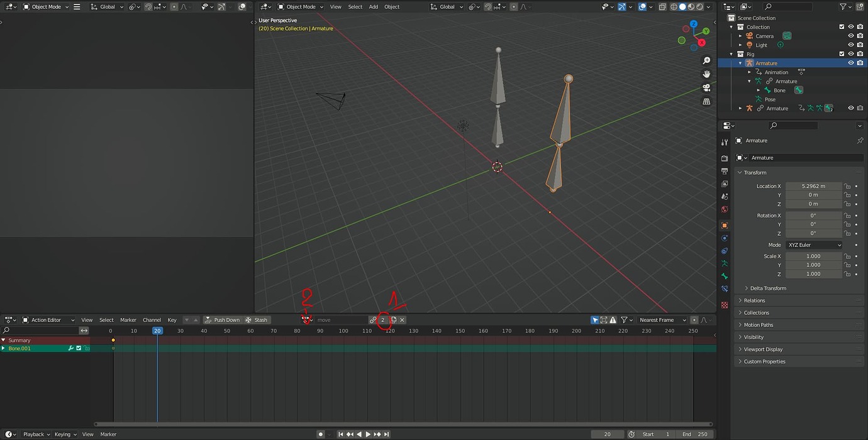Jump to the start frame

point(341,434)
